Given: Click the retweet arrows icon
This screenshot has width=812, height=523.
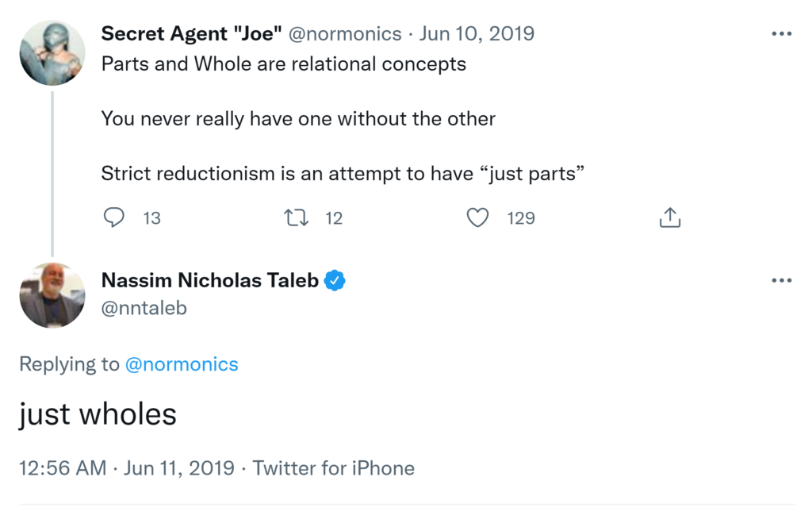Looking at the screenshot, I should click(x=296, y=217).
